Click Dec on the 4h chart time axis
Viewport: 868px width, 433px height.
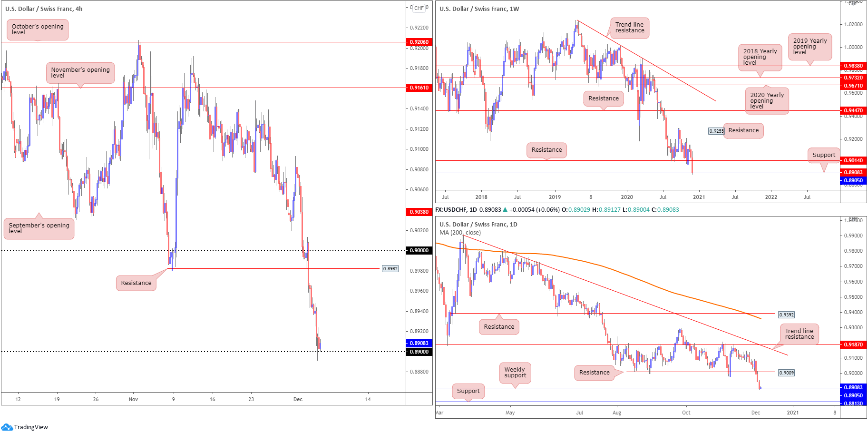click(298, 399)
